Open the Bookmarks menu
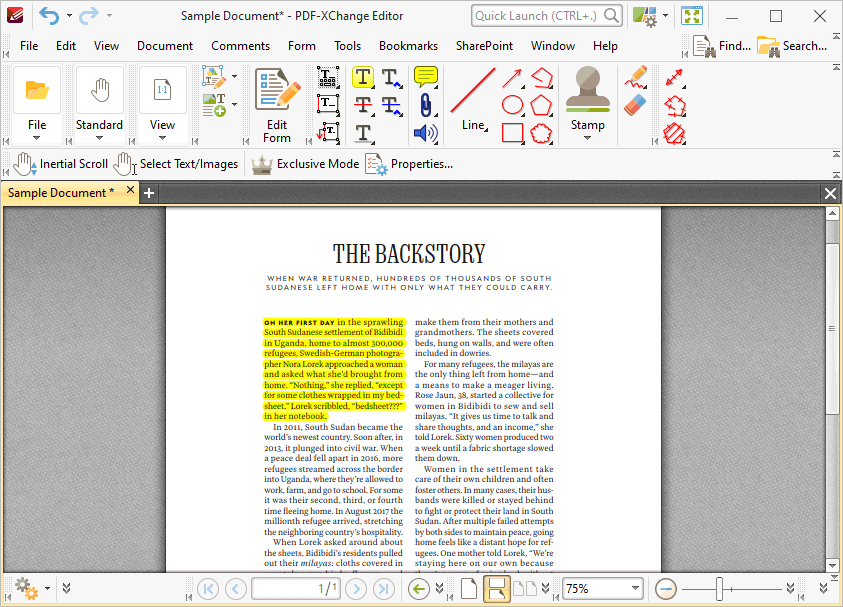This screenshot has width=843, height=607. pos(408,45)
